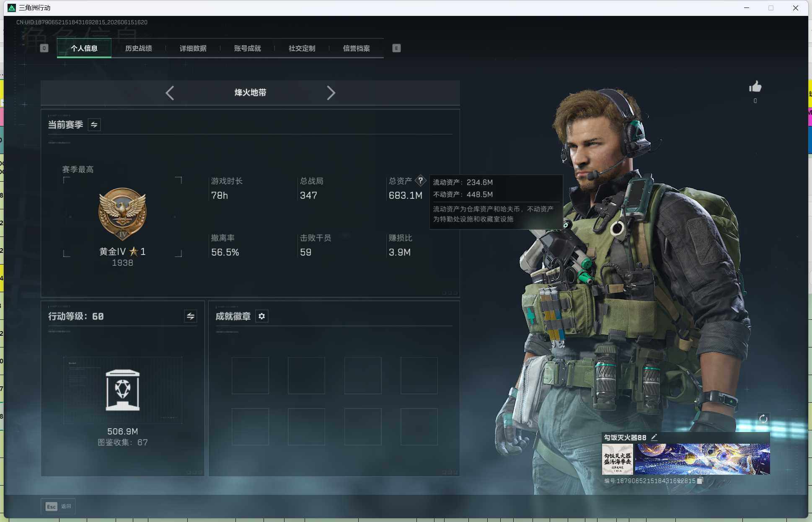The image size is (812, 522).
Task: Go to previous game mode with left arrow
Action: (x=170, y=93)
